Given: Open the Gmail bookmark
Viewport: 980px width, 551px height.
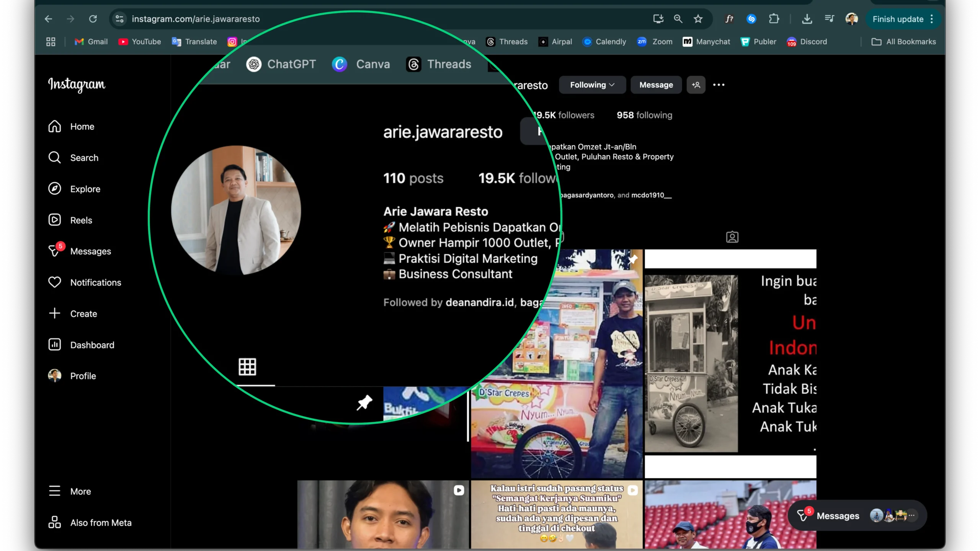Looking at the screenshot, I should (91, 42).
